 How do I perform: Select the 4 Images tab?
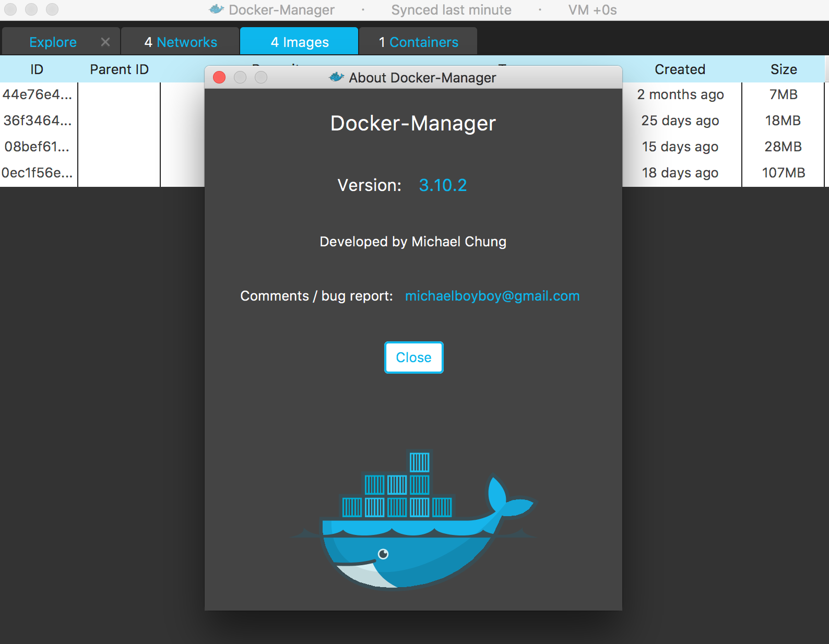300,42
